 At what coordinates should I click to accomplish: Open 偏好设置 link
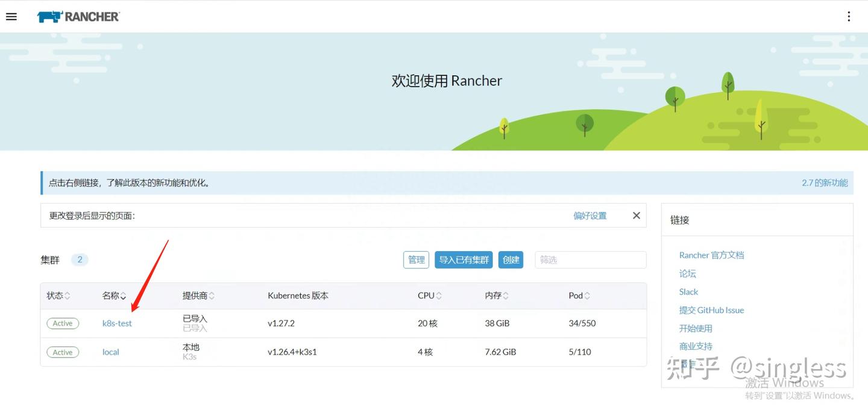click(x=590, y=216)
